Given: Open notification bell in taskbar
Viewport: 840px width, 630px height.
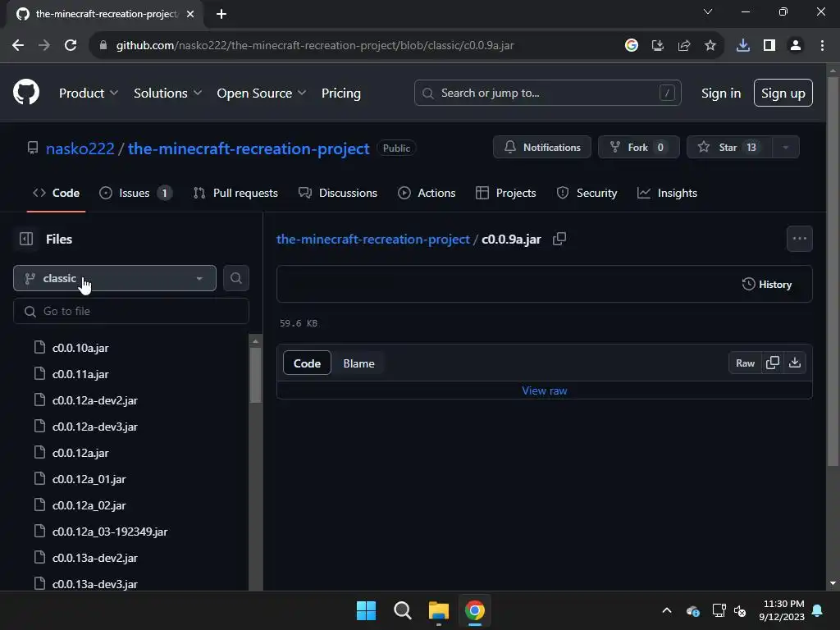Looking at the screenshot, I should click(818, 610).
